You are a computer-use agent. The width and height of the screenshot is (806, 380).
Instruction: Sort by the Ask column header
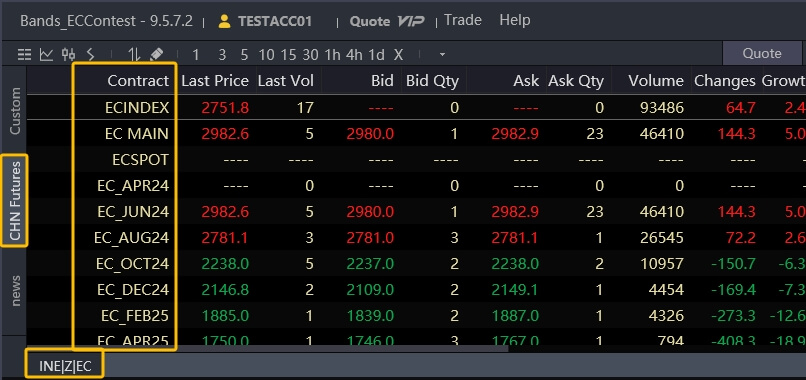point(526,81)
